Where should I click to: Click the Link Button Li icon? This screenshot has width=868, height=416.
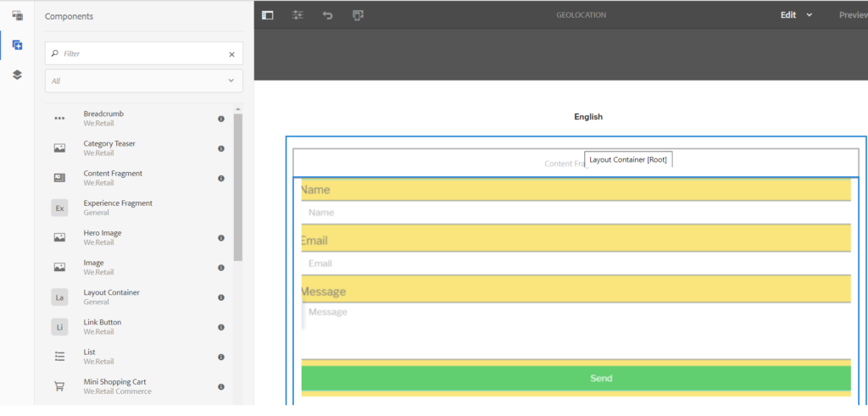point(60,328)
